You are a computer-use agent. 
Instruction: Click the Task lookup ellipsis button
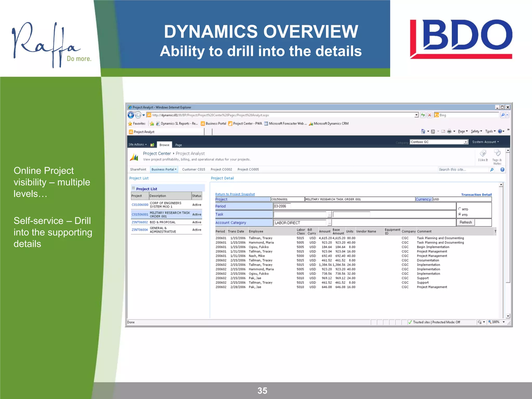330,215
